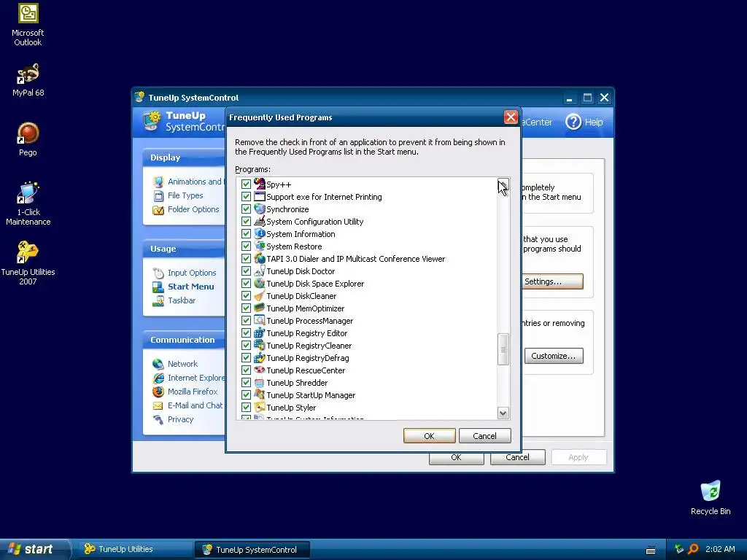Uncheck the TuneUp MemOptimizer checkbox
Viewport: 747px width, 560px height.
[246, 308]
